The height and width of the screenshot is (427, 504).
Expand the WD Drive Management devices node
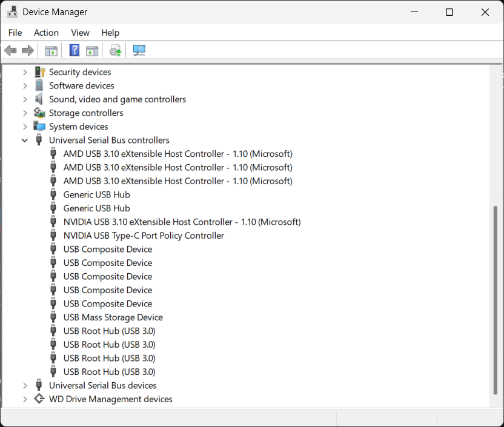(x=25, y=399)
